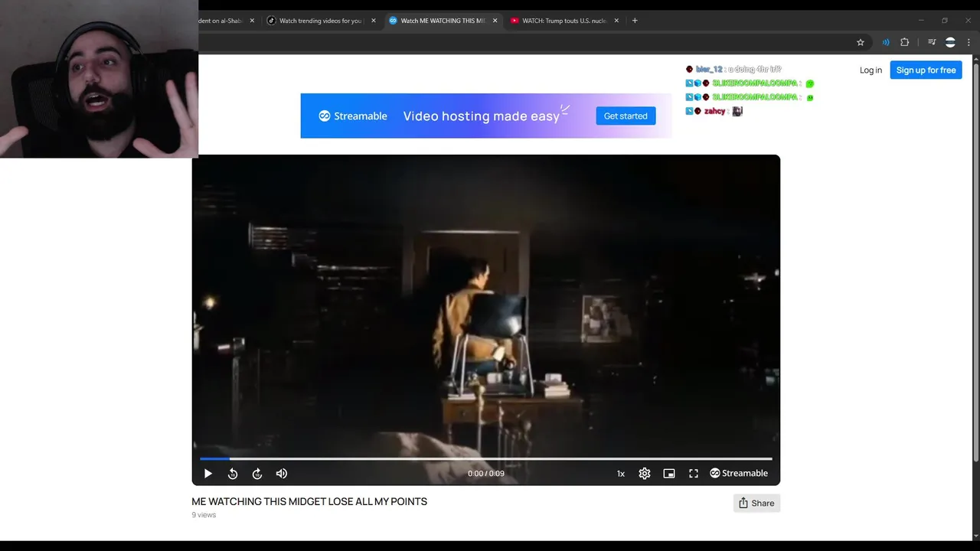The height and width of the screenshot is (551, 980).
Task: Close the WATCH: Trump touts tab
Action: (x=616, y=21)
